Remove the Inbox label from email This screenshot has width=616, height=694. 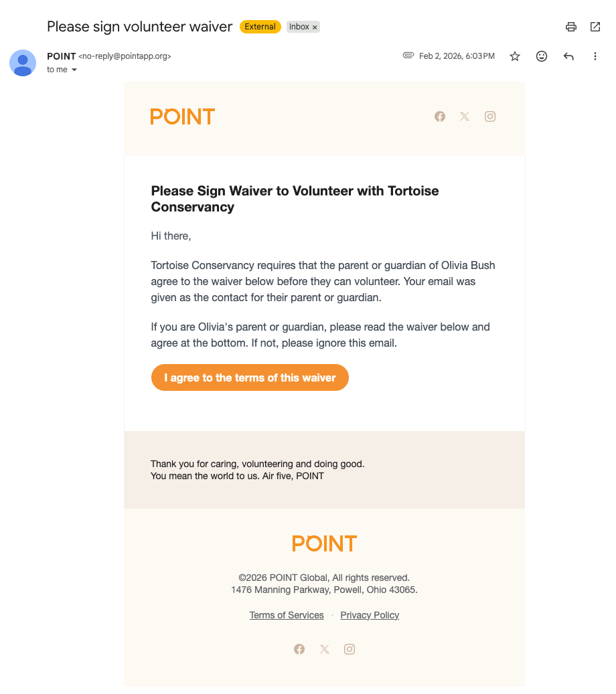(315, 27)
